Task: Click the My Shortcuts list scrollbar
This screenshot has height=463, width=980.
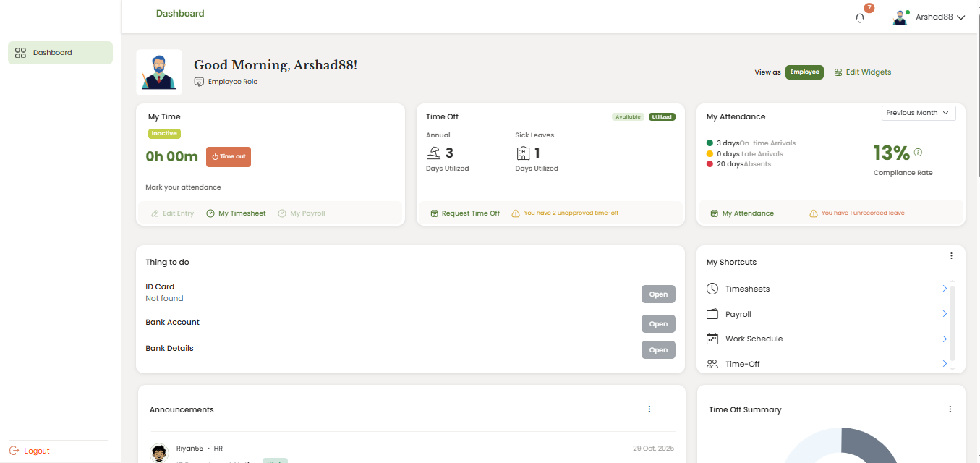Action: [x=952, y=322]
